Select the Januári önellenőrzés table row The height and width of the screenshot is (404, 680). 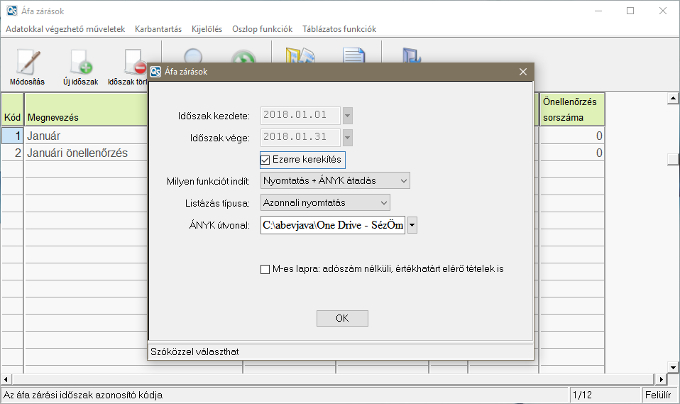coord(79,153)
